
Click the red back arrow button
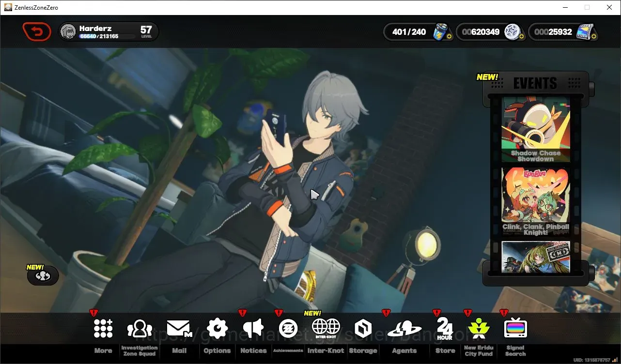tap(37, 32)
